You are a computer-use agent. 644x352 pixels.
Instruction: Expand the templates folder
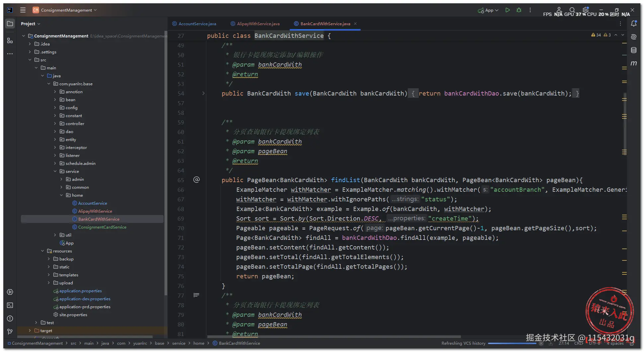[x=49, y=275]
